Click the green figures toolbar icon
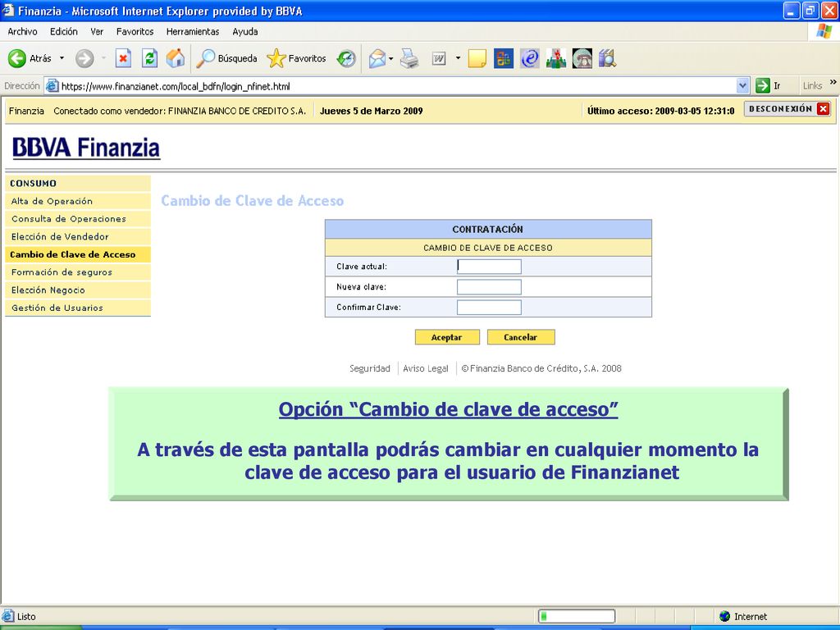 point(555,58)
